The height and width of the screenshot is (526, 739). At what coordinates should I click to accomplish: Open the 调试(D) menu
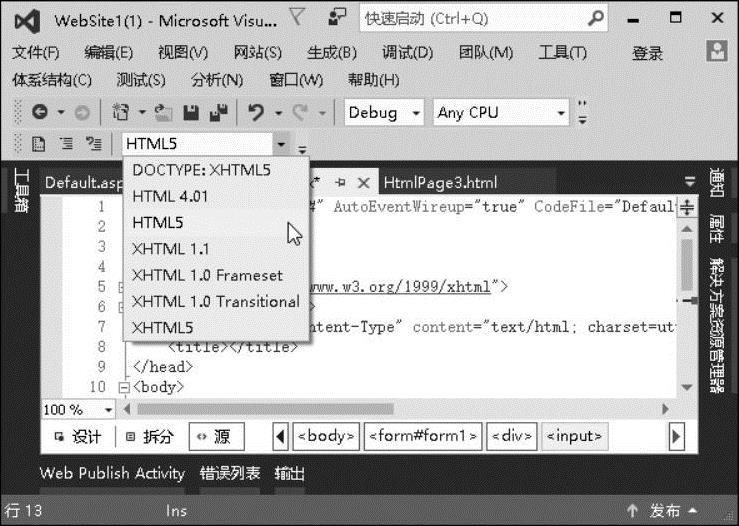(408, 52)
